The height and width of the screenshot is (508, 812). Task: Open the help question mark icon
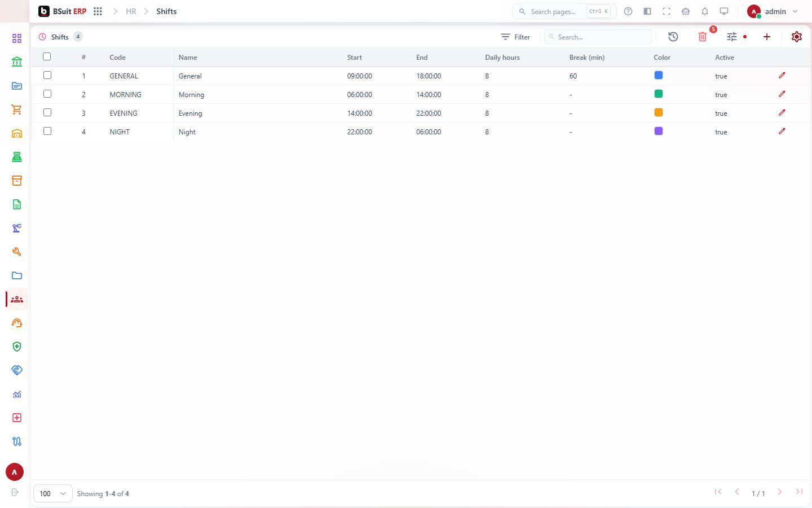(628, 11)
